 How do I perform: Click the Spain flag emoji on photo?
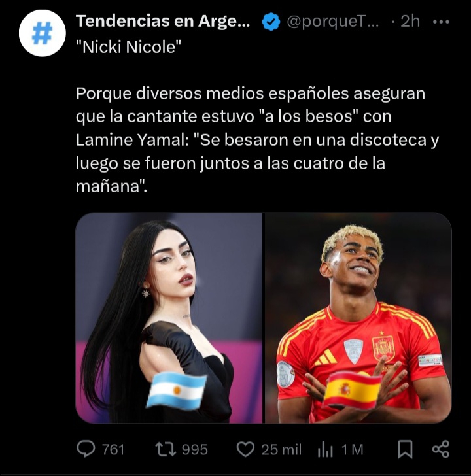coord(352,390)
